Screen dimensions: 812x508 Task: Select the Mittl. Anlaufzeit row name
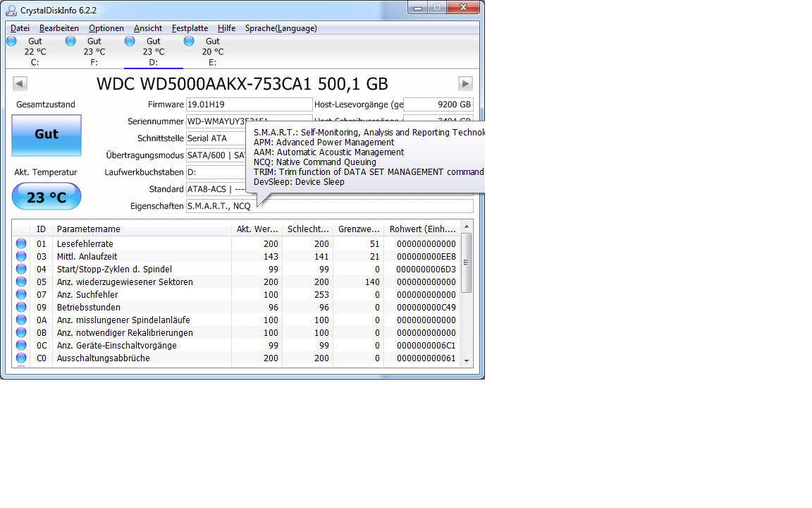[87, 257]
